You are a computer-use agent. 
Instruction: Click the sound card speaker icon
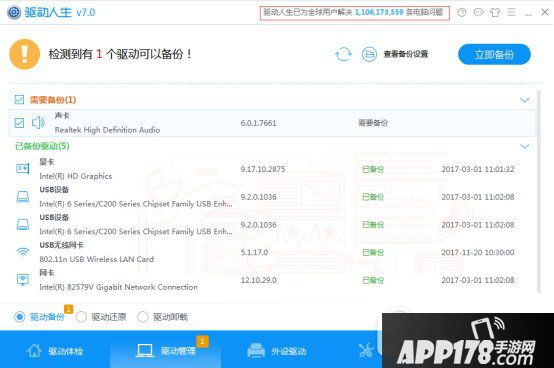[38, 123]
